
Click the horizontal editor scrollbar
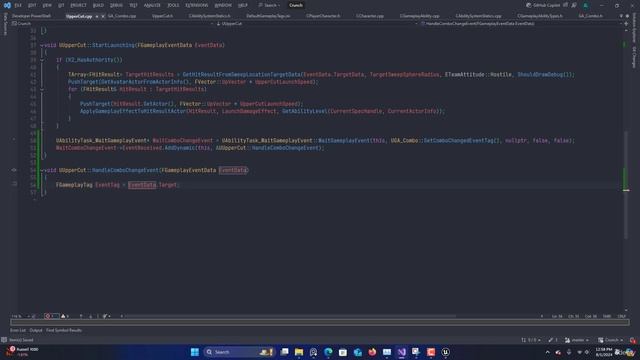tap(289, 316)
